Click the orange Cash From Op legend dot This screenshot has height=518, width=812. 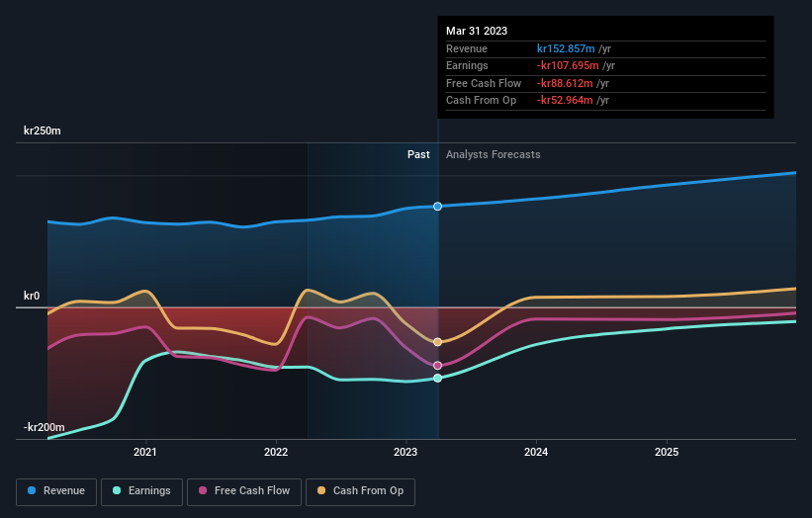pos(321,490)
